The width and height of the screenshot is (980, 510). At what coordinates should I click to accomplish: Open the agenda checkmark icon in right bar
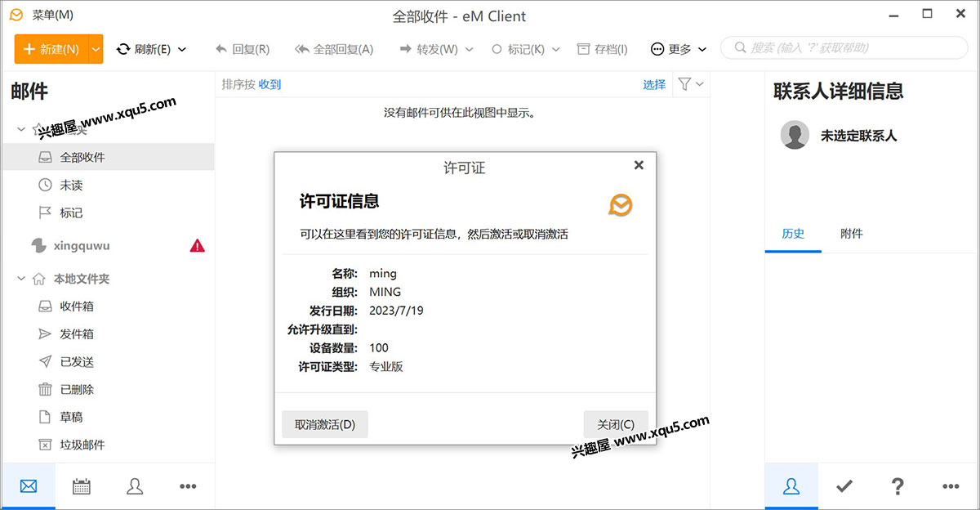[x=844, y=486]
